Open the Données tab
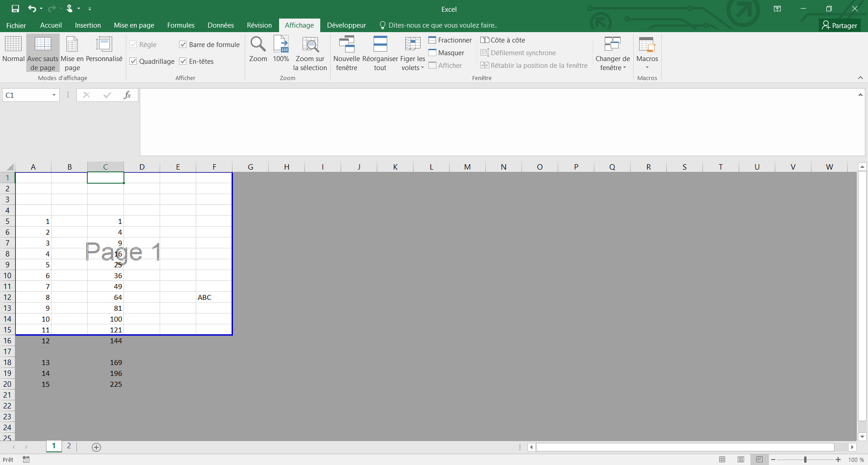 point(221,25)
